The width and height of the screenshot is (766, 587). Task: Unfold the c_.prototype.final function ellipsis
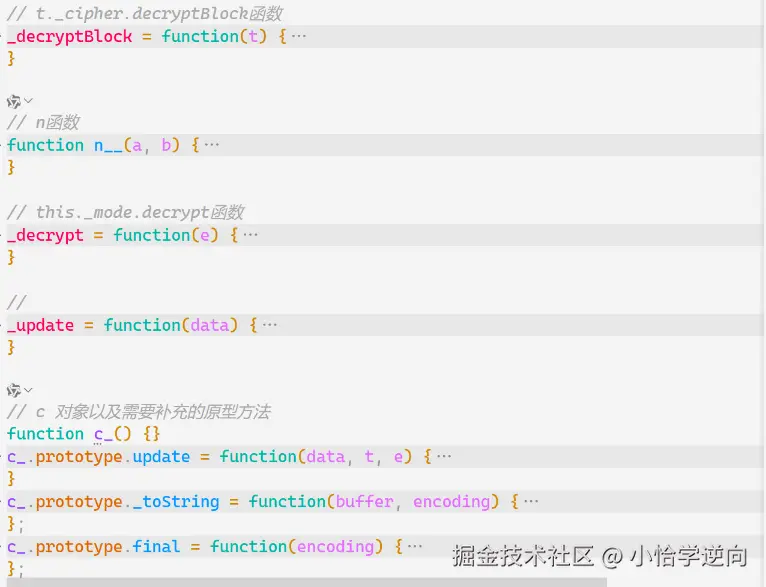[415, 546]
